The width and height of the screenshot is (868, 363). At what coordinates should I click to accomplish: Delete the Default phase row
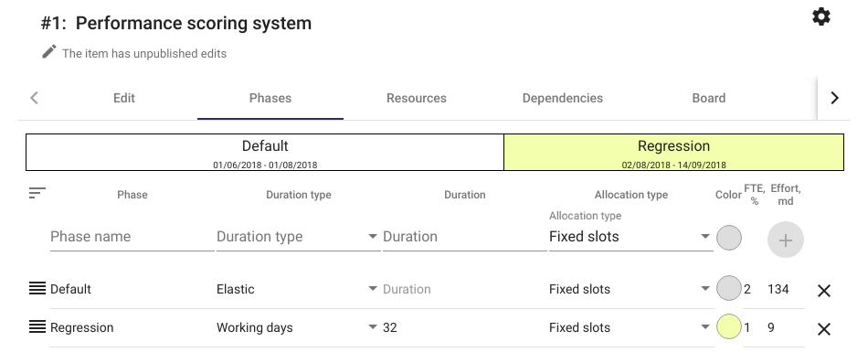pyautogui.click(x=824, y=291)
